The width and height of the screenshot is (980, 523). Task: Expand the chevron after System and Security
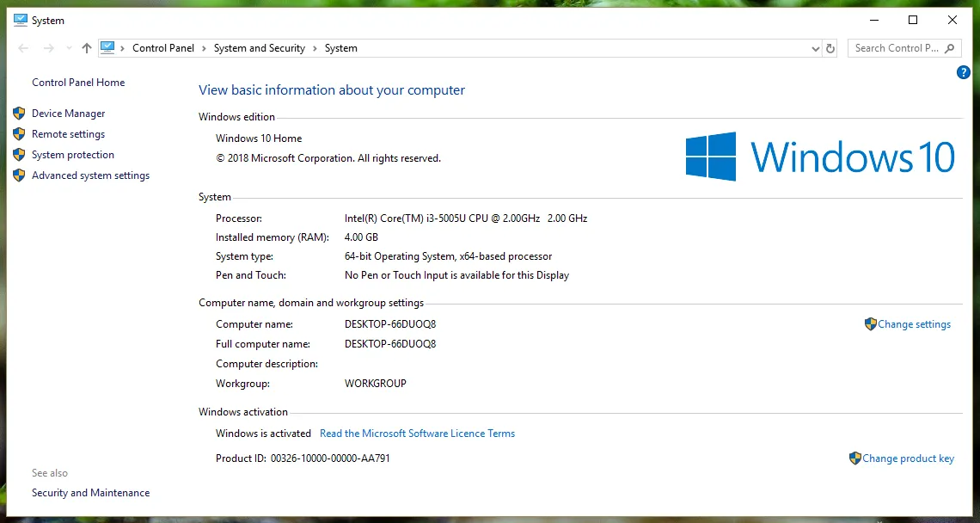(x=315, y=48)
